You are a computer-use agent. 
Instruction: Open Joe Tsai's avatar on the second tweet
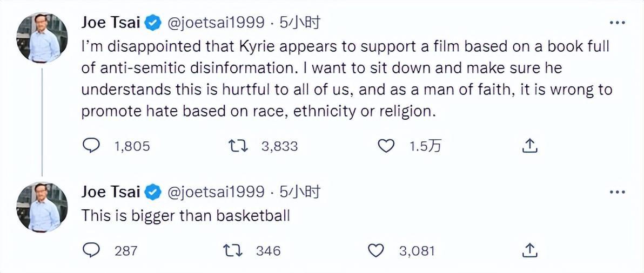43,207
